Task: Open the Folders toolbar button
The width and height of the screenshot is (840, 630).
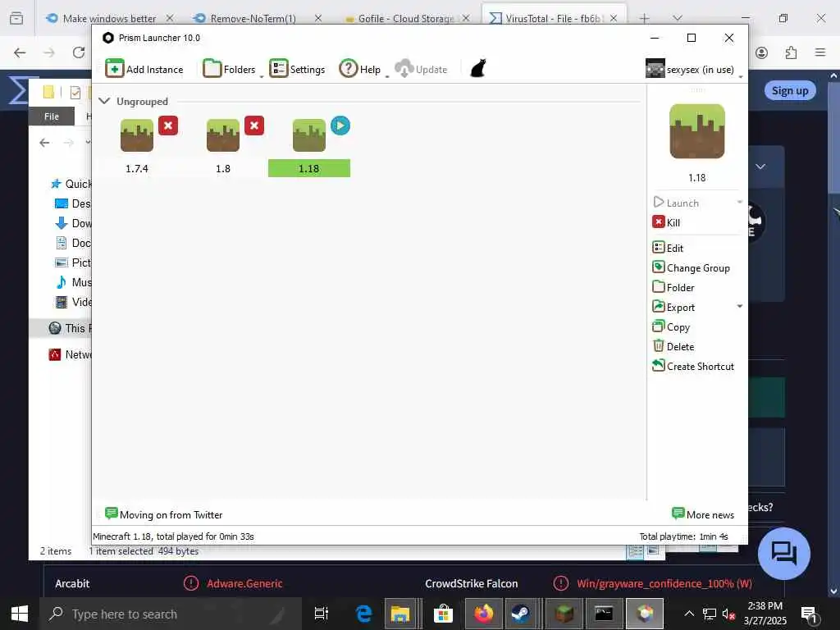Action: [230, 69]
